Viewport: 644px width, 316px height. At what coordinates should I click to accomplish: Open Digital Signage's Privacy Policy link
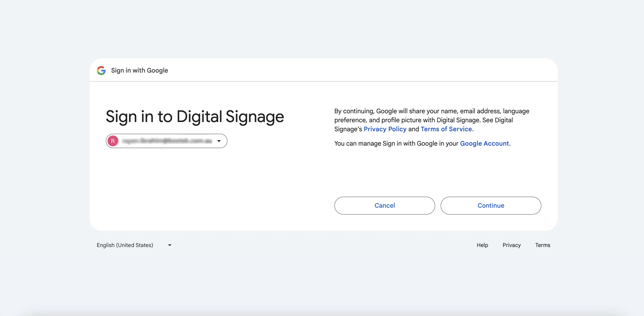385,129
